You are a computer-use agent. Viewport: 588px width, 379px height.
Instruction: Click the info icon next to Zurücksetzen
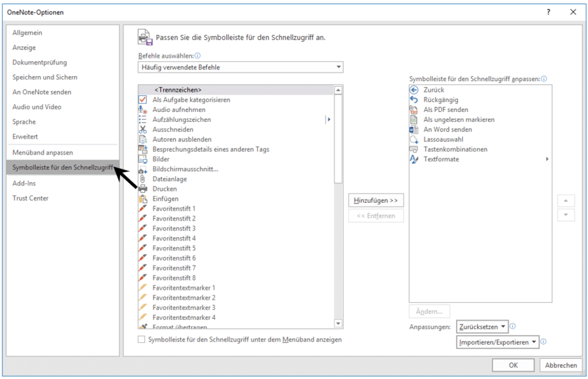coord(513,326)
